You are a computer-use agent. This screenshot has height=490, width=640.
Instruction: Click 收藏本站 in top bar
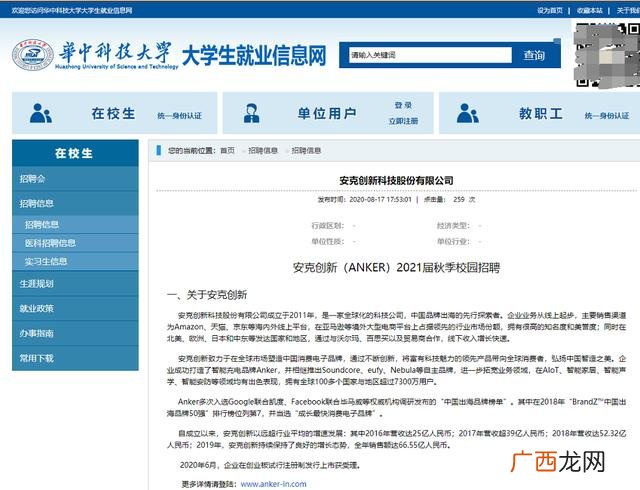click(x=589, y=11)
